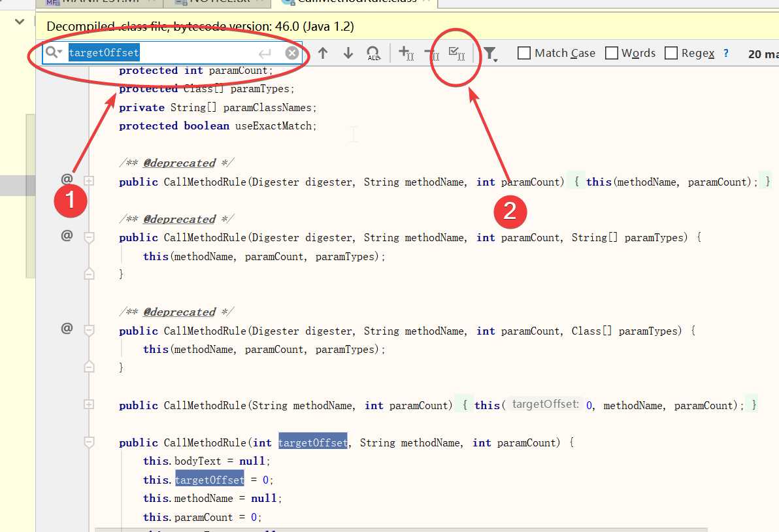Click the protected int paramCount line

pyautogui.click(x=196, y=71)
